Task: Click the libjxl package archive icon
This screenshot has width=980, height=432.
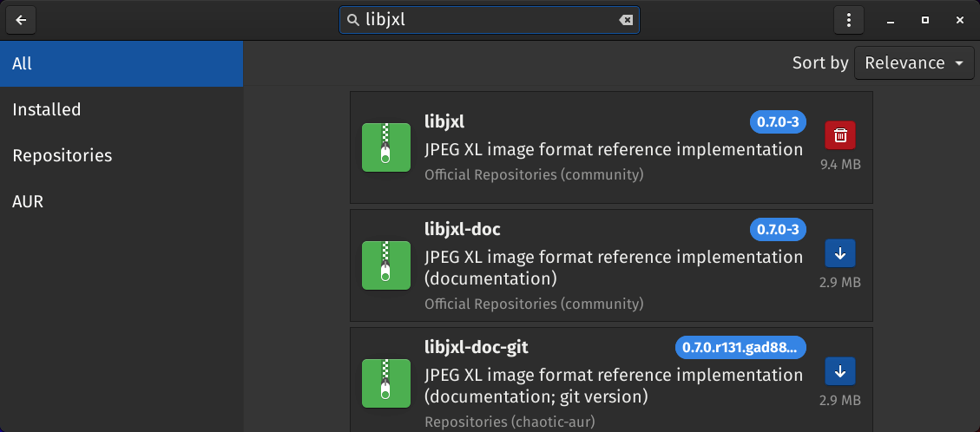Action: click(x=386, y=147)
